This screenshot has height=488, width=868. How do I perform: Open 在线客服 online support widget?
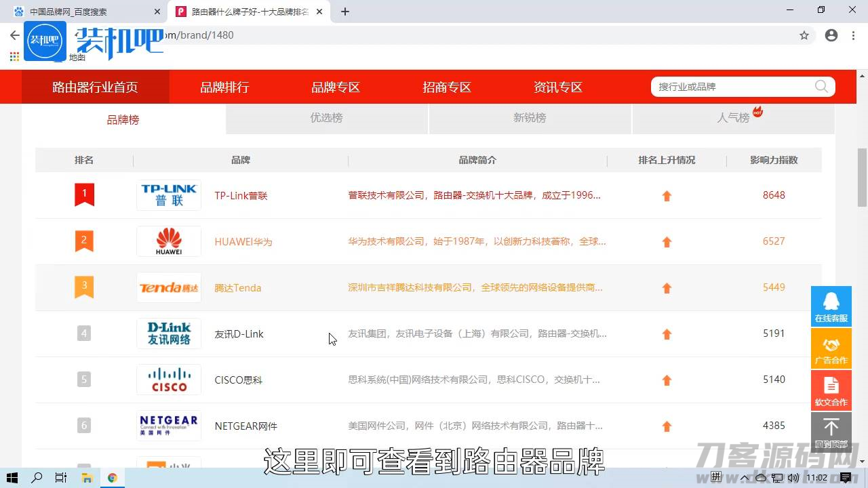[x=831, y=306]
